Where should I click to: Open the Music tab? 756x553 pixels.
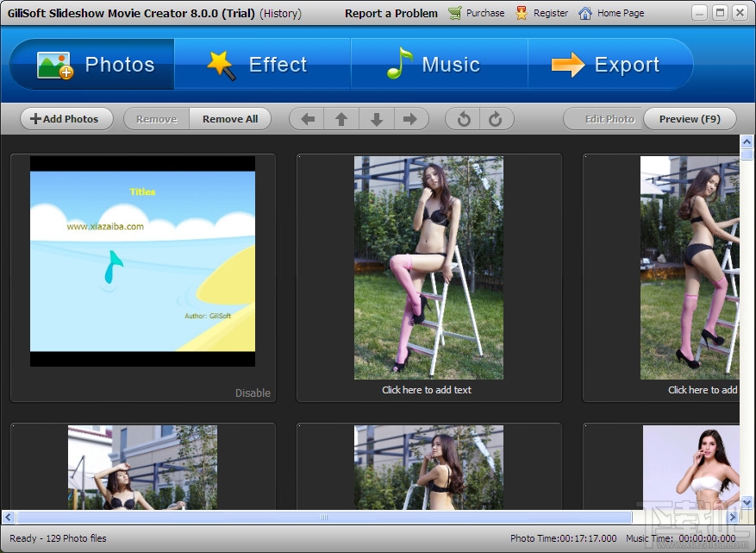pyautogui.click(x=439, y=64)
